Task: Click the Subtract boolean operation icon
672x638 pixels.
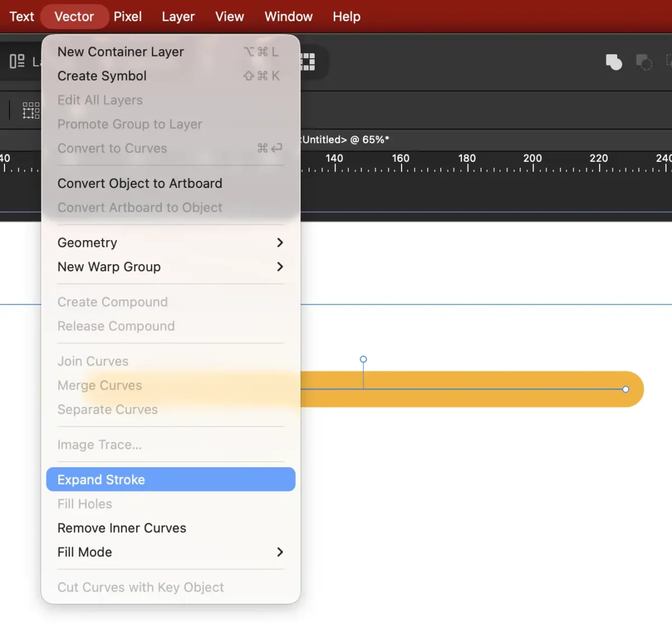Action: tap(644, 62)
